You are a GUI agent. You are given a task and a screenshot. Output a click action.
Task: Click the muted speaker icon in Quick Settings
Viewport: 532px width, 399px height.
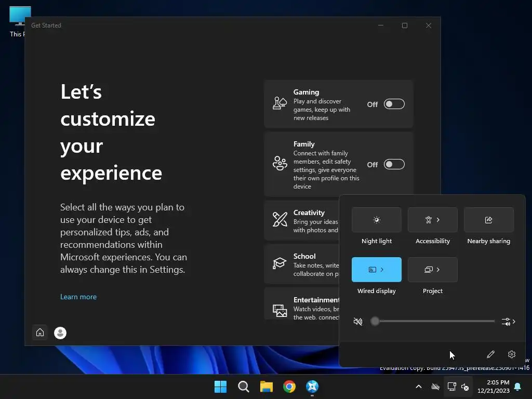click(x=358, y=321)
